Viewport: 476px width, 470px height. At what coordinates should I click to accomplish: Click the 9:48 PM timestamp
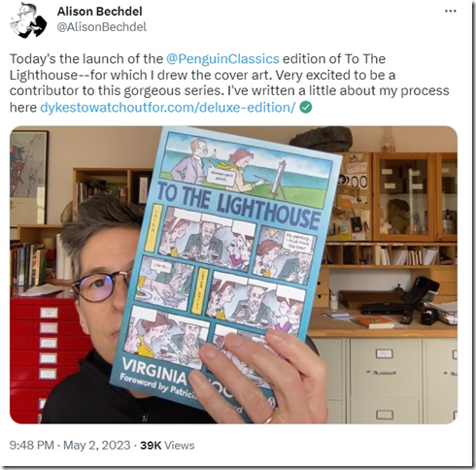coord(31,445)
